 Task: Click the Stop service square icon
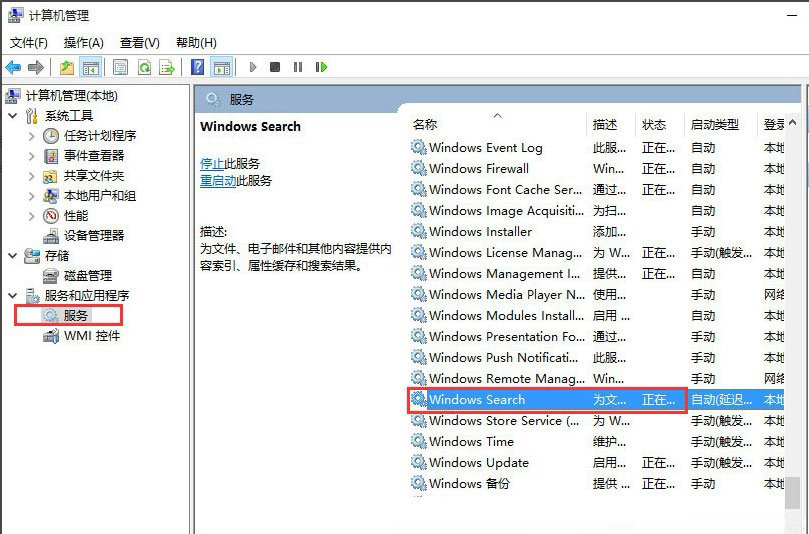pyautogui.click(x=275, y=67)
